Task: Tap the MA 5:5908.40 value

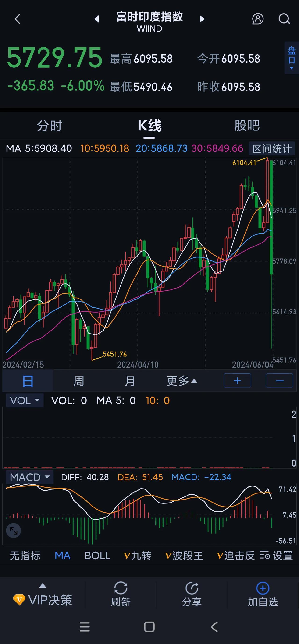Action: (x=39, y=148)
